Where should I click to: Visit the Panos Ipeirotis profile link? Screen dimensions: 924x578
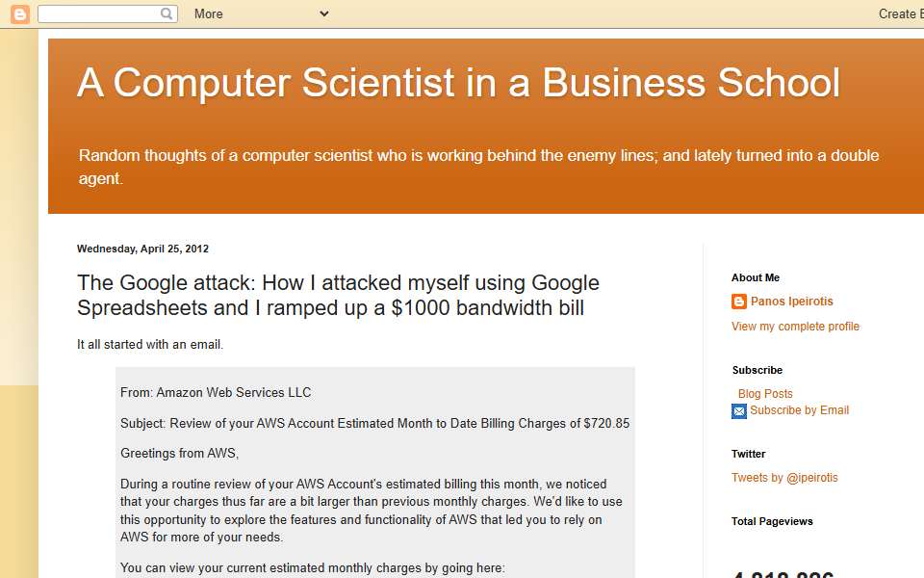(791, 302)
